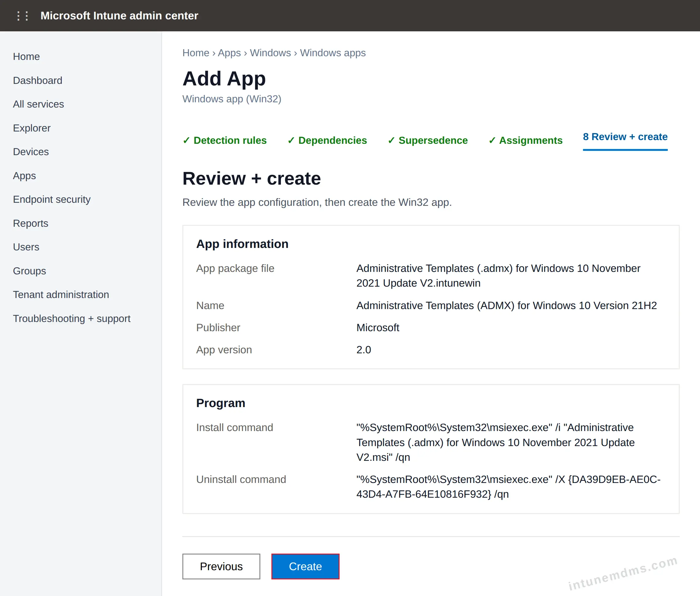The width and height of the screenshot is (700, 596).
Task: Open Dashboard in the sidebar
Action: coord(37,80)
